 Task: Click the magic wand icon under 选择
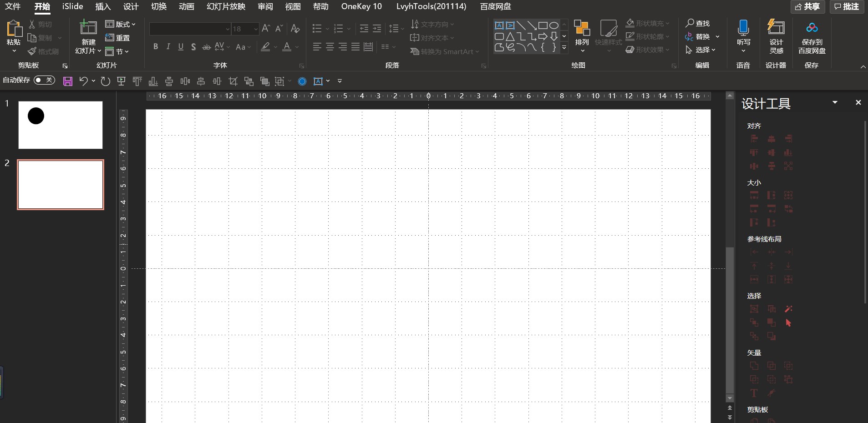[788, 309]
